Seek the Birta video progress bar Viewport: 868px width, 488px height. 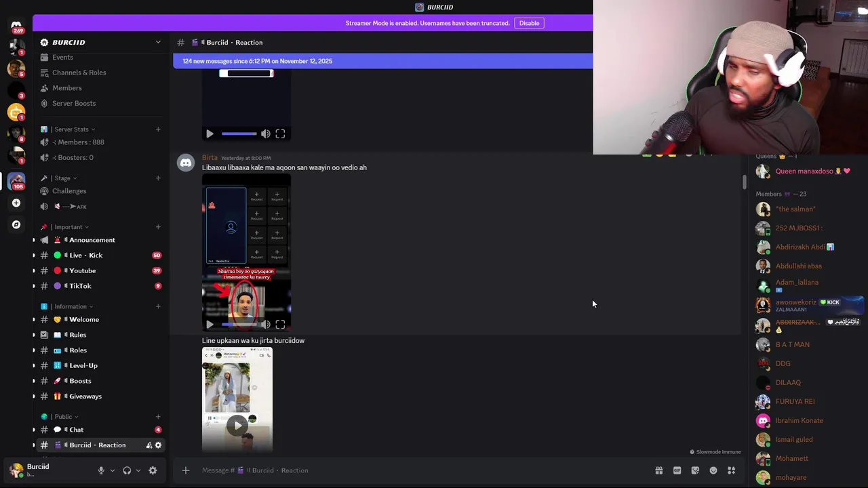[239, 325]
